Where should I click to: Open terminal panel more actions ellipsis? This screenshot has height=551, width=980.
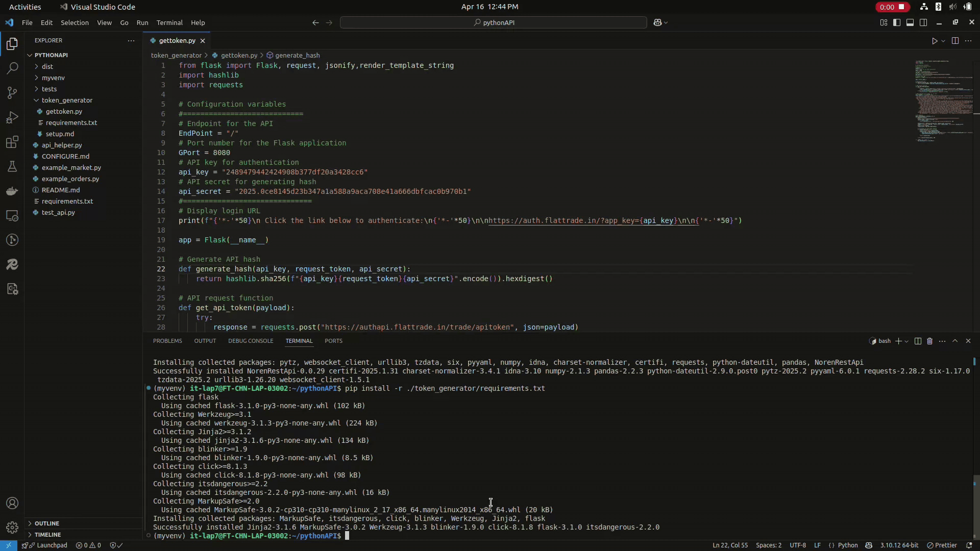[x=942, y=341]
